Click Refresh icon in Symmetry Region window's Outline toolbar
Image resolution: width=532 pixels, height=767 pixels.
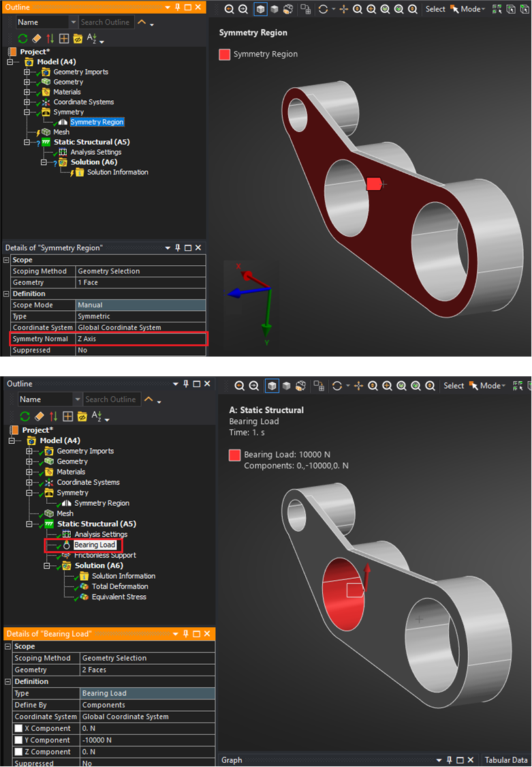click(x=22, y=39)
